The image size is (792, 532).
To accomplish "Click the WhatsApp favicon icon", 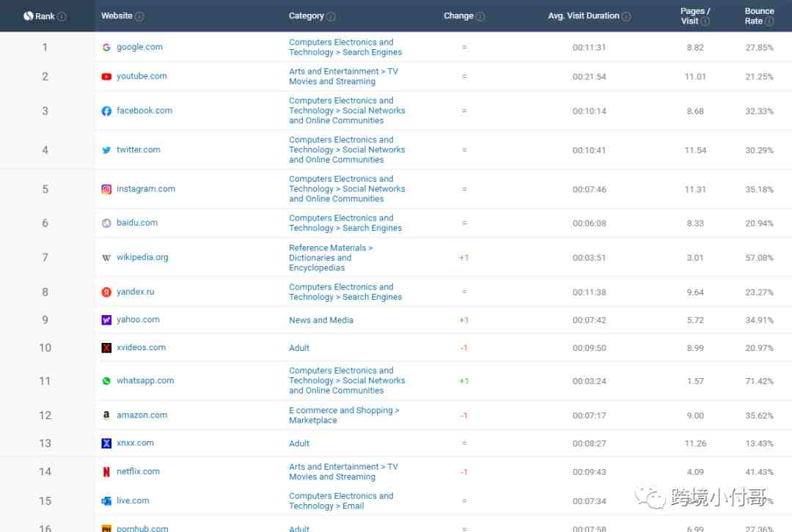I will (x=106, y=381).
